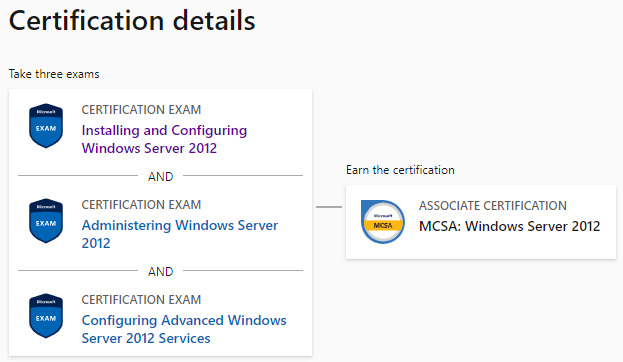Click the Certification details heading
This screenshot has height=362, width=623.
point(132,21)
